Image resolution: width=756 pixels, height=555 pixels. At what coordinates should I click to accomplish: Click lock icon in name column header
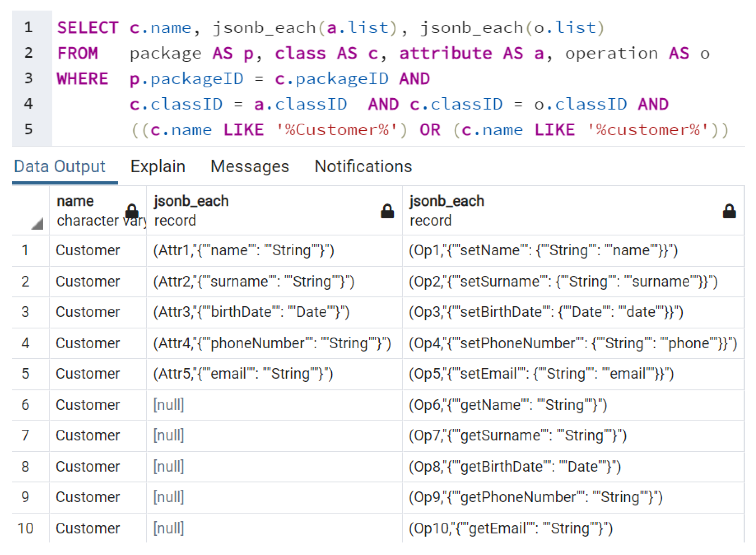[x=132, y=211]
